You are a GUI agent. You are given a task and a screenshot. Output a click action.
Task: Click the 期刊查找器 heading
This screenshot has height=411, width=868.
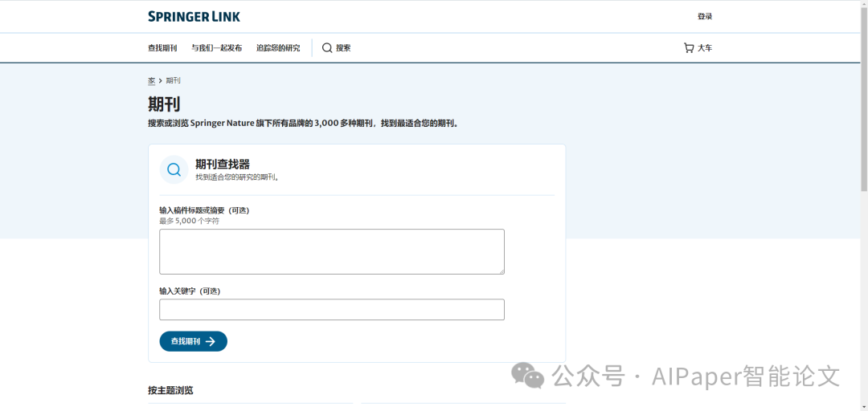pyautogui.click(x=223, y=165)
